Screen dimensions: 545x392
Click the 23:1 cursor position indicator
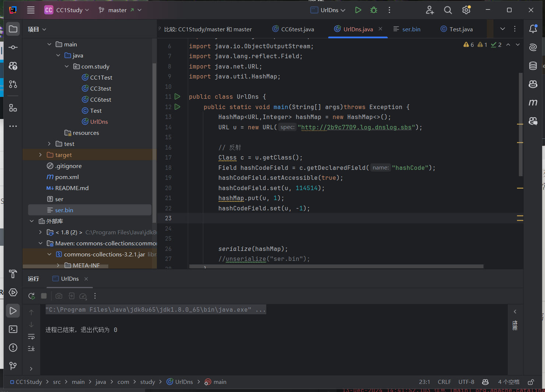(x=425, y=382)
